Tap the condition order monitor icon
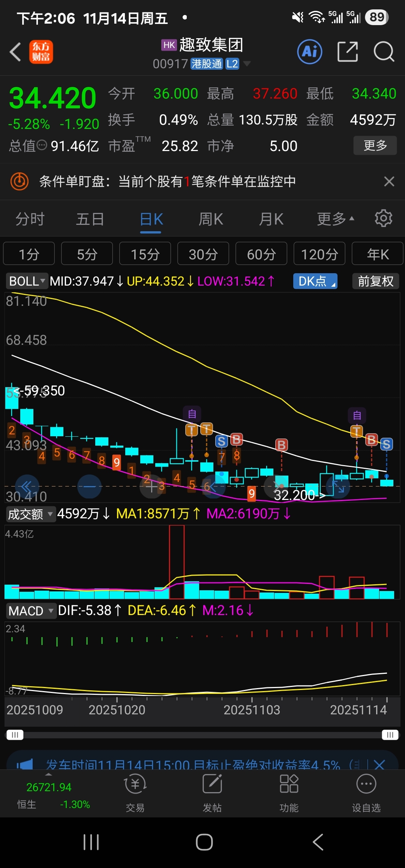Image resolution: width=405 pixels, height=868 pixels. 19,181
